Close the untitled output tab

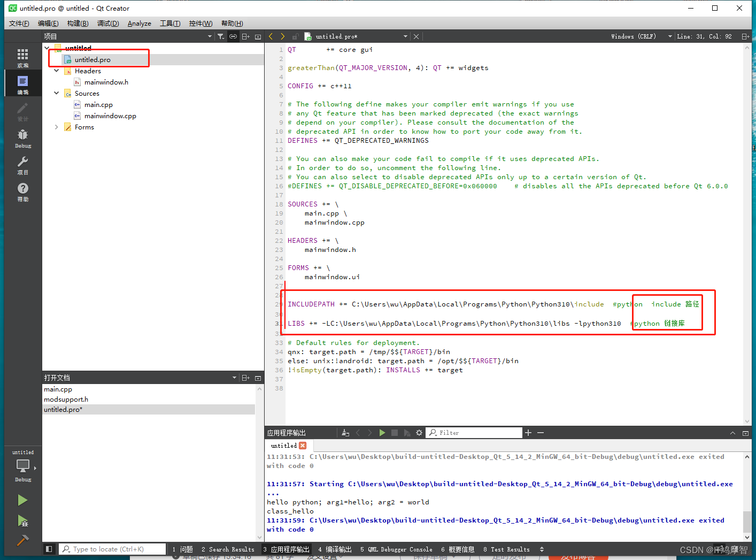point(303,445)
